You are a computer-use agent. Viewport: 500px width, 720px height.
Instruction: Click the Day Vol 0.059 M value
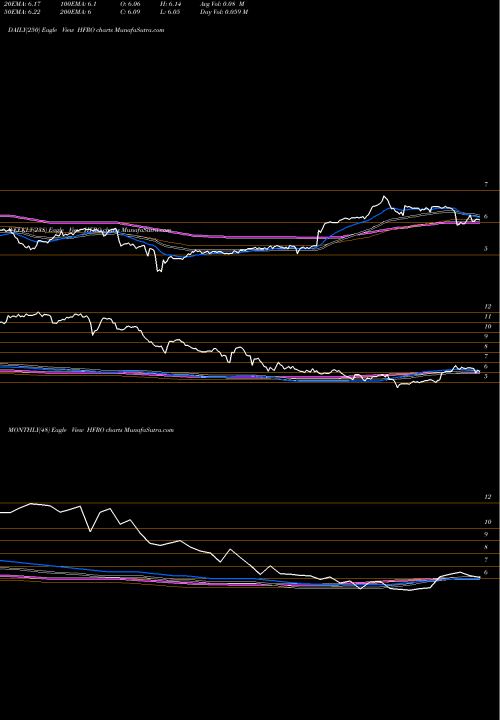(224, 12)
